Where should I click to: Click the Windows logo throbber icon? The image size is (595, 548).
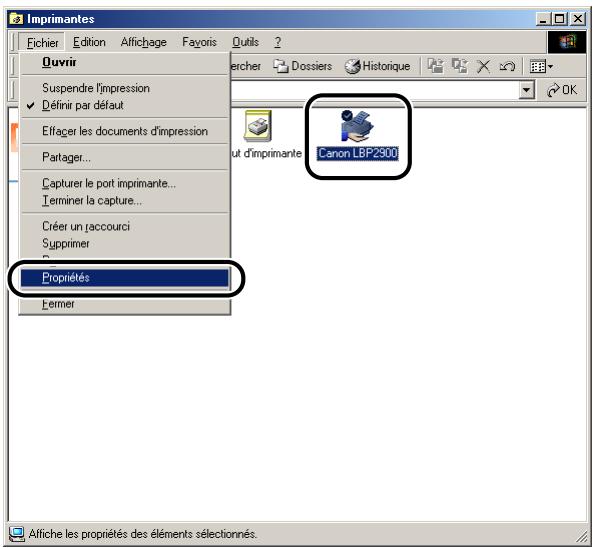coord(567,42)
